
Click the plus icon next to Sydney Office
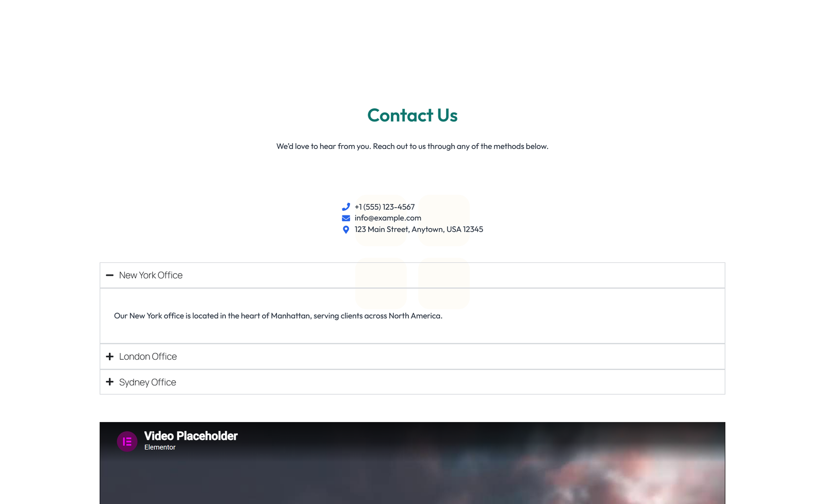click(x=109, y=382)
